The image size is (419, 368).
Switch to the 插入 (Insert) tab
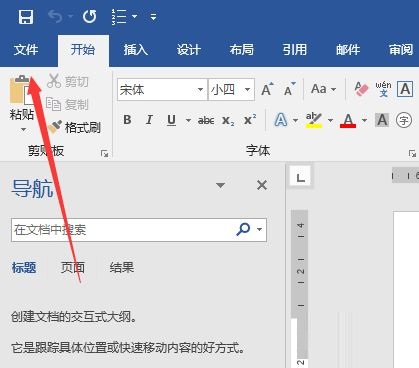pyautogui.click(x=136, y=50)
